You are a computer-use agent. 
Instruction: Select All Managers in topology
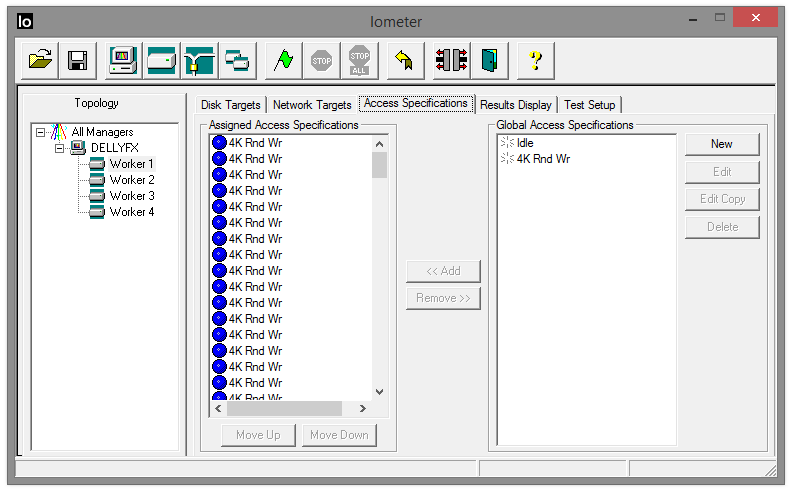pyautogui.click(x=102, y=132)
